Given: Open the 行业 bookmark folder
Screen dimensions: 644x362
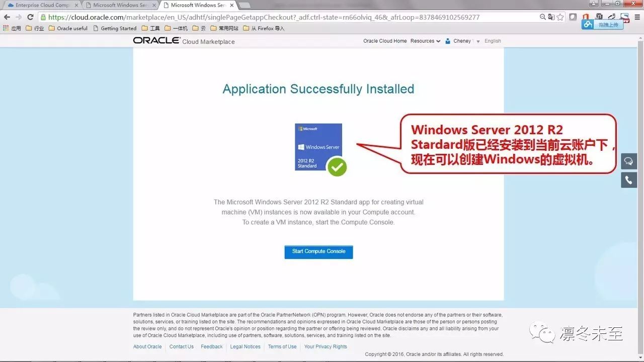Looking at the screenshot, I should (x=35, y=28).
